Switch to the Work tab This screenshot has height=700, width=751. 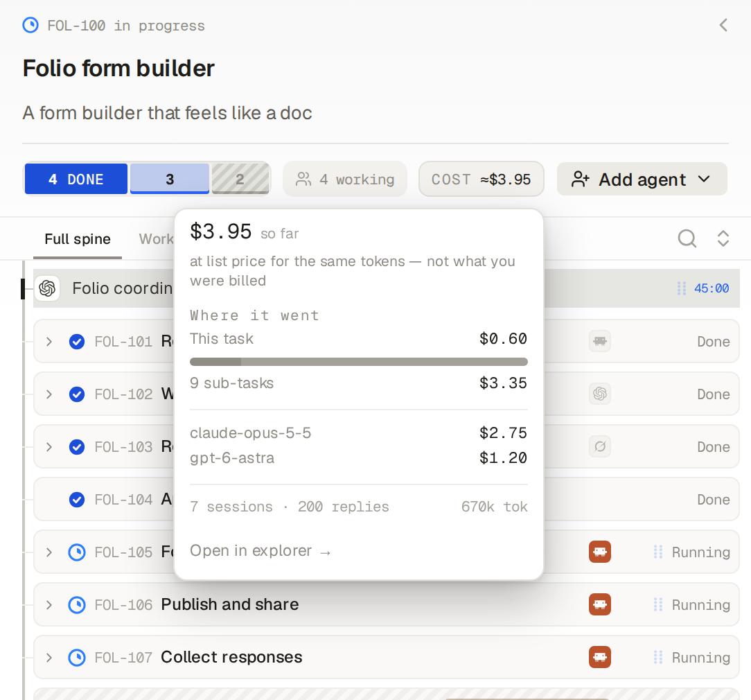(156, 239)
